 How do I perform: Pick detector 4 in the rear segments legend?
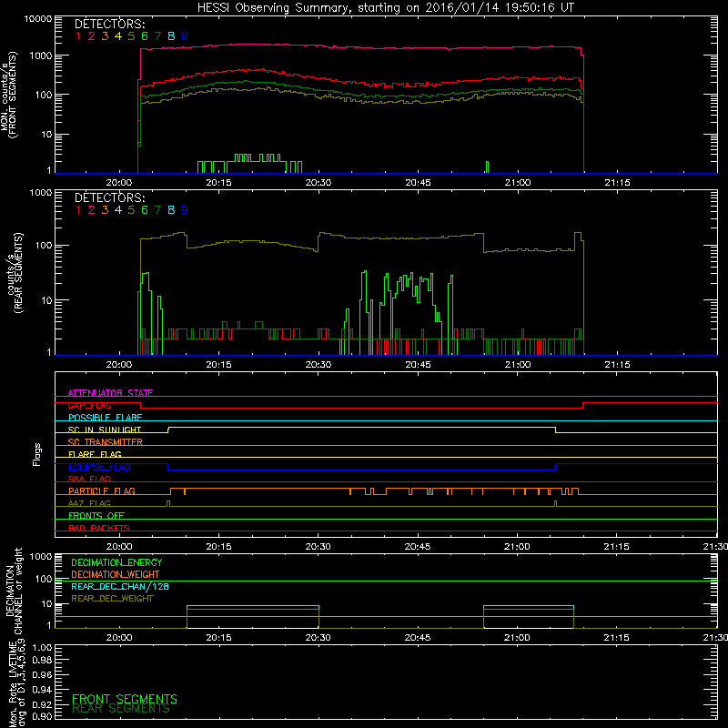click(x=118, y=210)
